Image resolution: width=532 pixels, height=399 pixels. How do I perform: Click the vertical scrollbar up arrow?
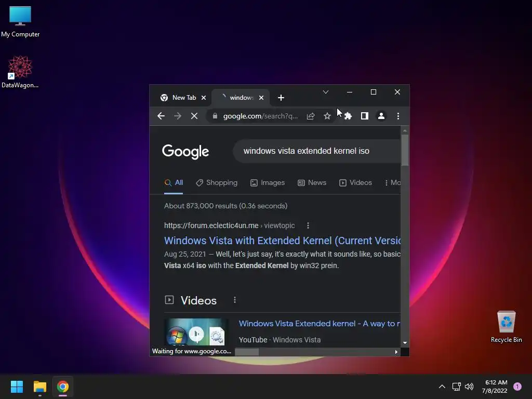[x=405, y=130]
